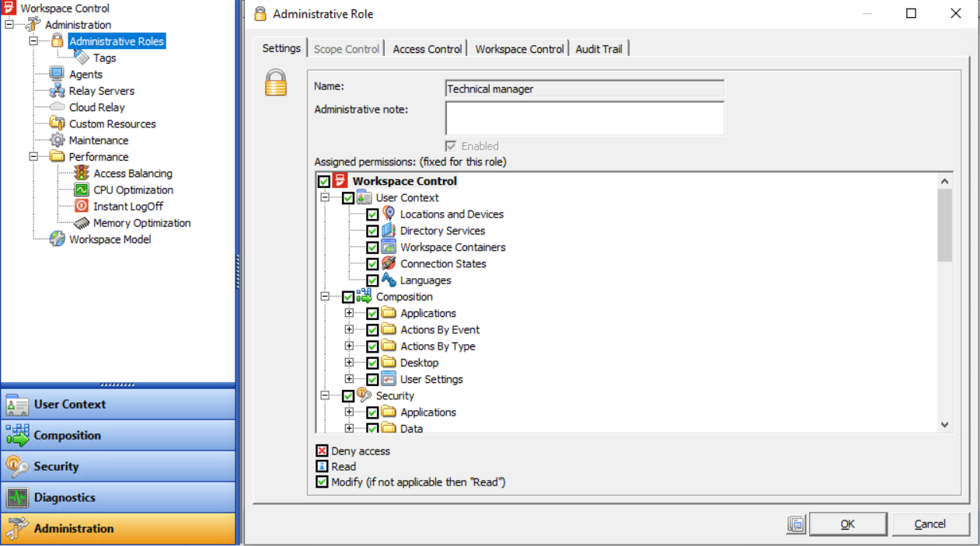Expand the Applications node under Composition
This screenshot has height=546, width=980.
coord(348,313)
